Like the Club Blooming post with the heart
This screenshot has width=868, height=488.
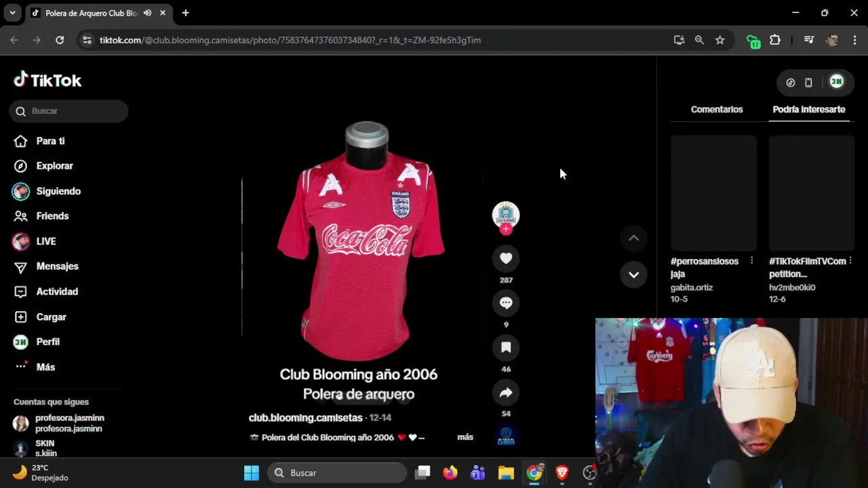pyautogui.click(x=506, y=258)
